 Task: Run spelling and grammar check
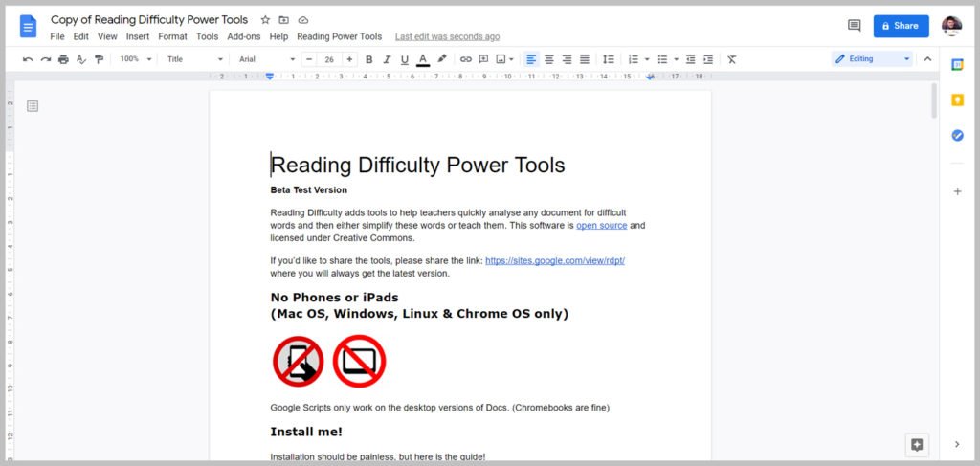(x=80, y=59)
